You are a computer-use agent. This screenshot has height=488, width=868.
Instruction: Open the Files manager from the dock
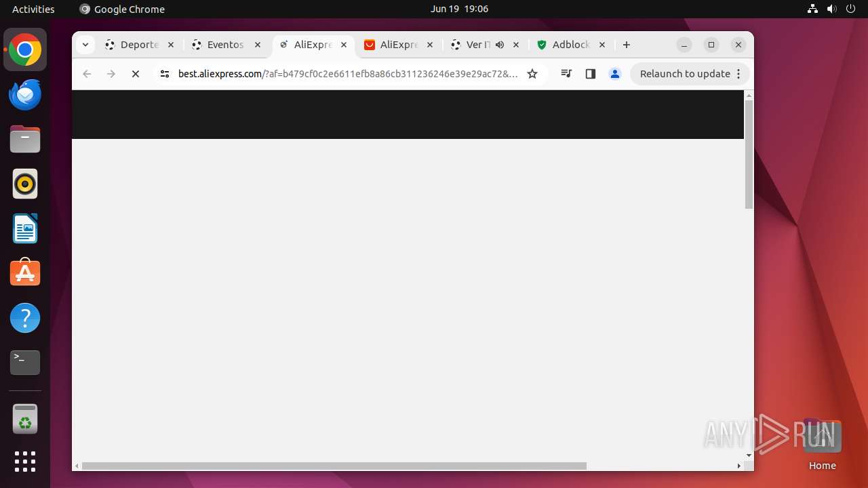[25, 139]
